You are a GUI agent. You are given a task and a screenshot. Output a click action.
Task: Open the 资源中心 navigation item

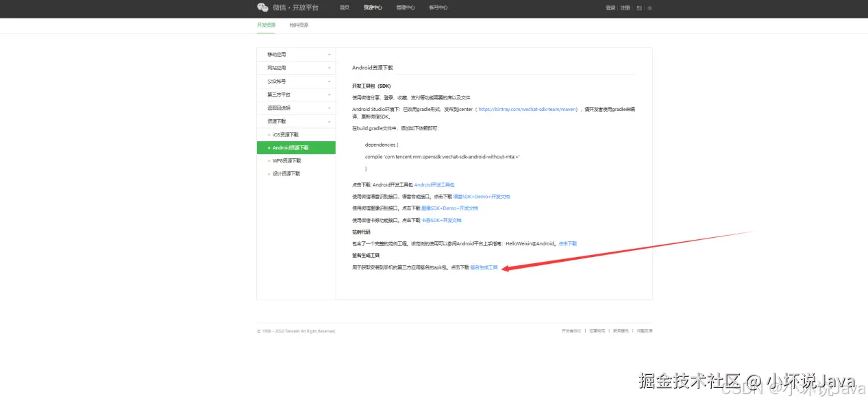point(373,8)
